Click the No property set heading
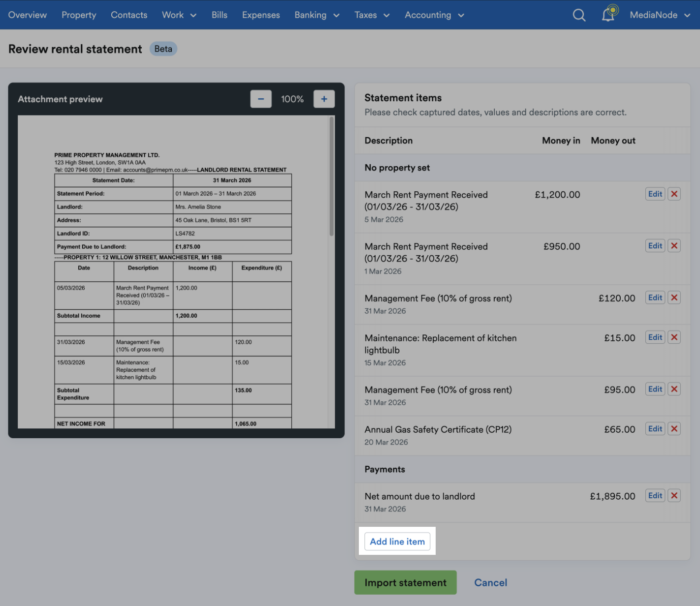Viewport: 700px width, 606px height. (397, 168)
